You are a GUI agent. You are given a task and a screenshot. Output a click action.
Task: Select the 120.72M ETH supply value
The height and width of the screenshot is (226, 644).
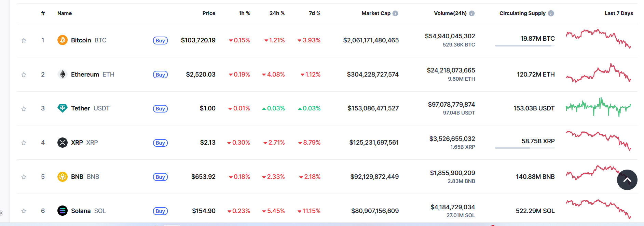point(536,75)
